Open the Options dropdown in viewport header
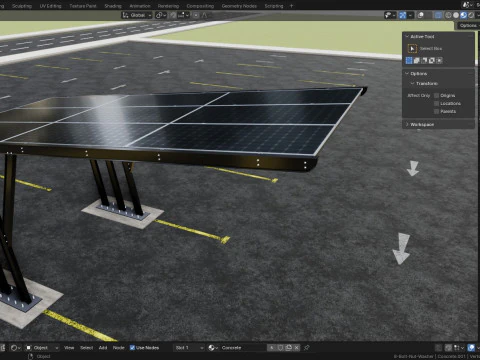This screenshot has height=360, width=480. pos(468,25)
